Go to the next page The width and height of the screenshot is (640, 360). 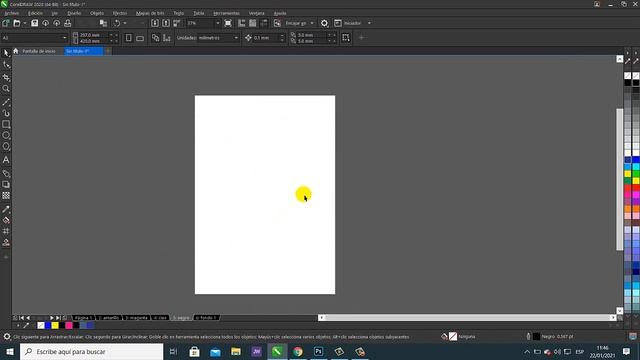click(52, 318)
